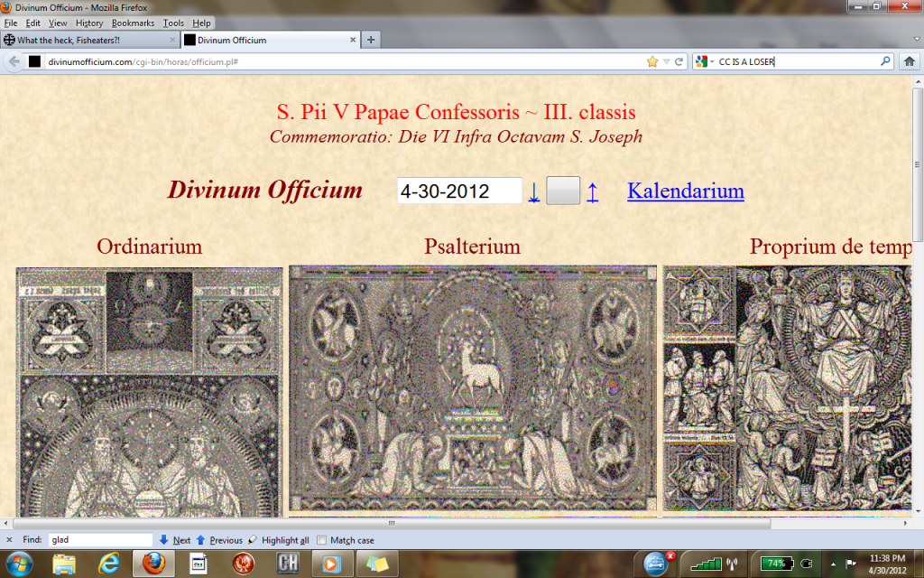
Task: Click the horizontal scrollbar right arrow
Action: (906, 523)
